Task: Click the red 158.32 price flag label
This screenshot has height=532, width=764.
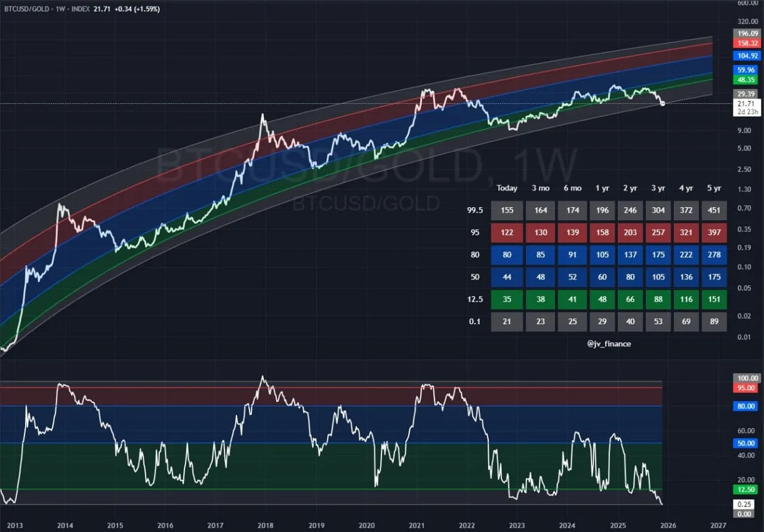Action: 745,42
